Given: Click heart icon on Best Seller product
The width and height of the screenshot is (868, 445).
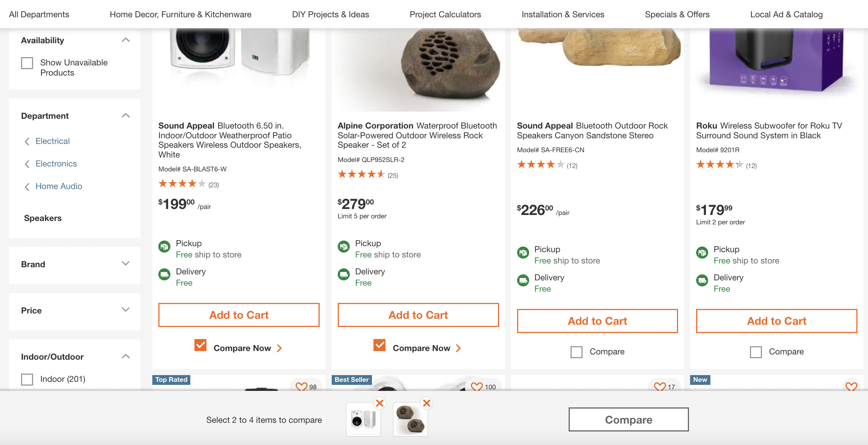Looking at the screenshot, I should (x=476, y=386).
